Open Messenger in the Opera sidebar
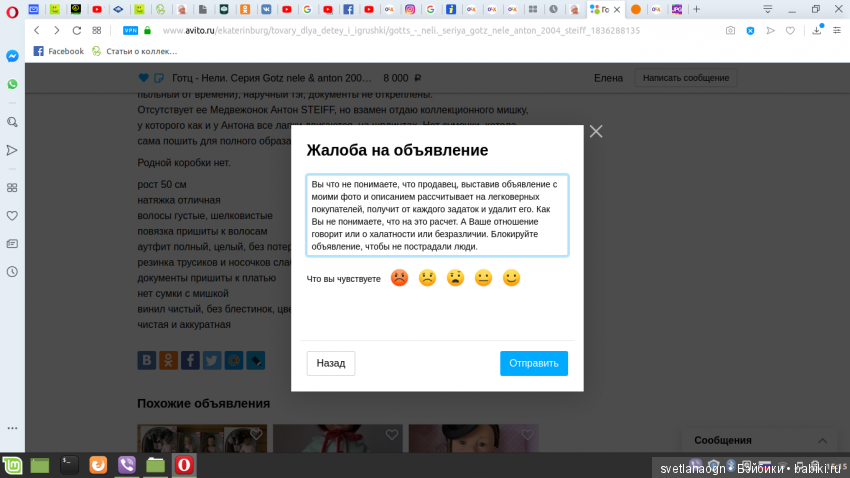Image resolution: width=850 pixels, height=478 pixels. click(x=12, y=56)
